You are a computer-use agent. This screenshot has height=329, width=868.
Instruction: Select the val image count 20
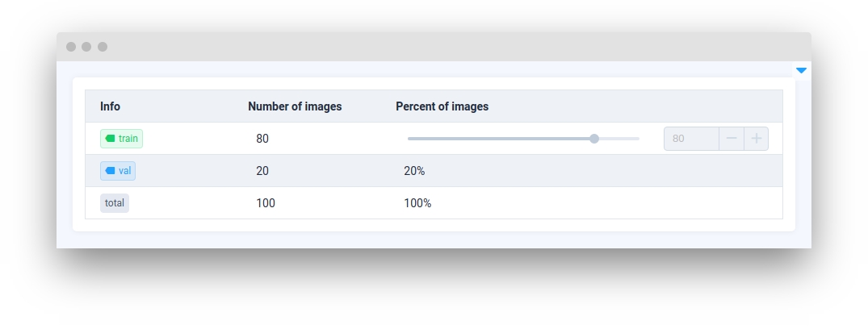[262, 171]
